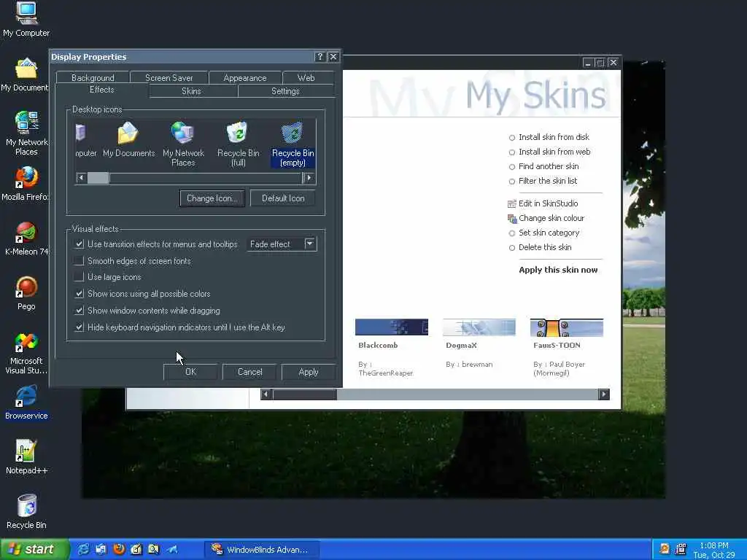This screenshot has height=560, width=747.
Task: Switch to the Appearance tab
Action: pos(245,77)
